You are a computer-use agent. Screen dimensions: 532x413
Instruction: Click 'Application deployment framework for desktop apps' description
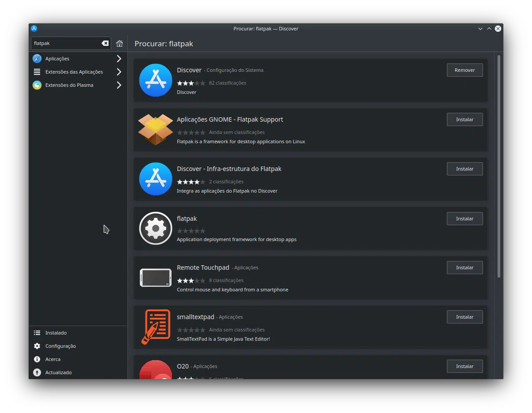click(x=236, y=239)
